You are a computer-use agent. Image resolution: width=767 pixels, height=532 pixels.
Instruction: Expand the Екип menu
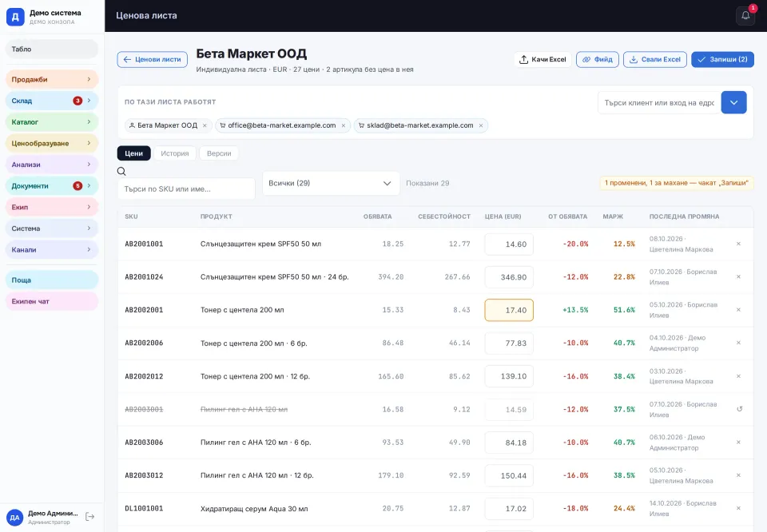(x=52, y=207)
